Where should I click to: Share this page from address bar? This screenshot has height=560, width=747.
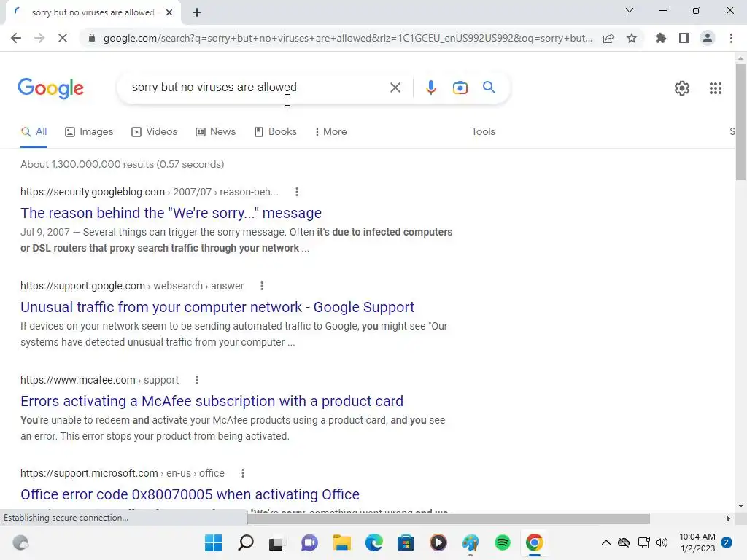point(608,38)
